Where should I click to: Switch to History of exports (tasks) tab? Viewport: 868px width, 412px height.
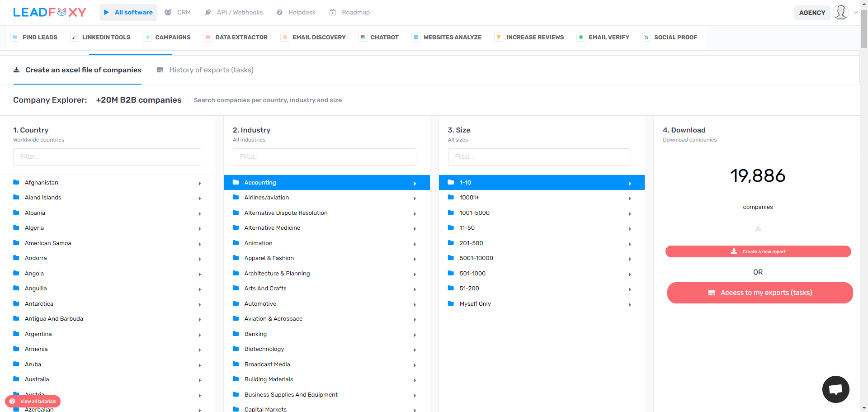(205, 70)
